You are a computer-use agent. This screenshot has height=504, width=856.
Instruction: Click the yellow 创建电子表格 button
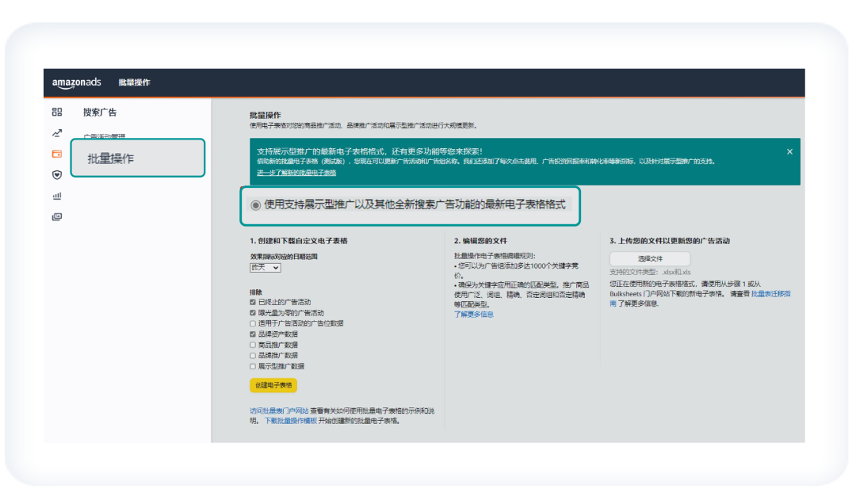(273, 386)
